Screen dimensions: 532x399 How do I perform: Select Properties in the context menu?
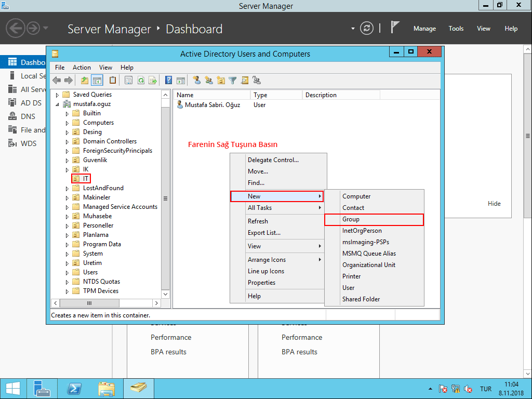tap(277, 283)
